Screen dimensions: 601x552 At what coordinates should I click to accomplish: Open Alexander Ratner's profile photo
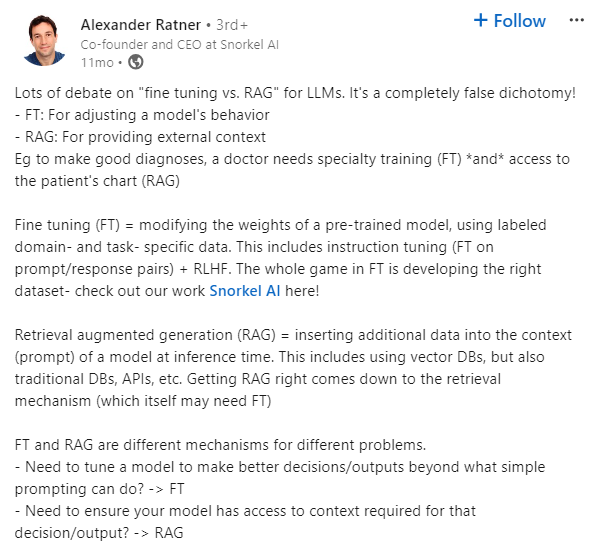tap(42, 42)
